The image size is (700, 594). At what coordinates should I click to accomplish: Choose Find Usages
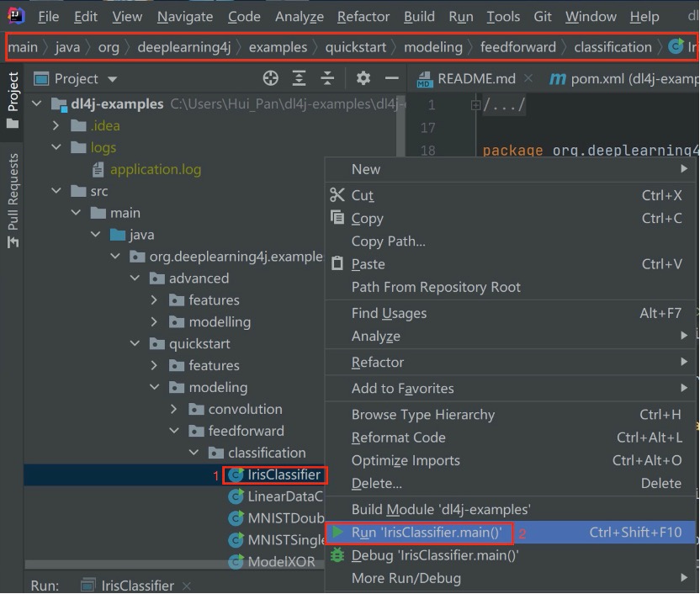(510, 313)
